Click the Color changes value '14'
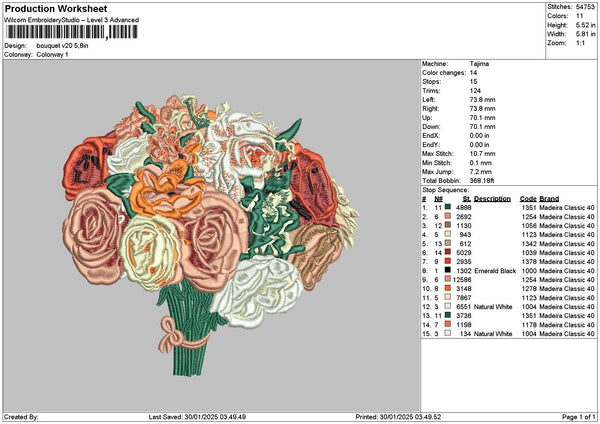This screenshot has height=424, width=600. click(x=473, y=73)
